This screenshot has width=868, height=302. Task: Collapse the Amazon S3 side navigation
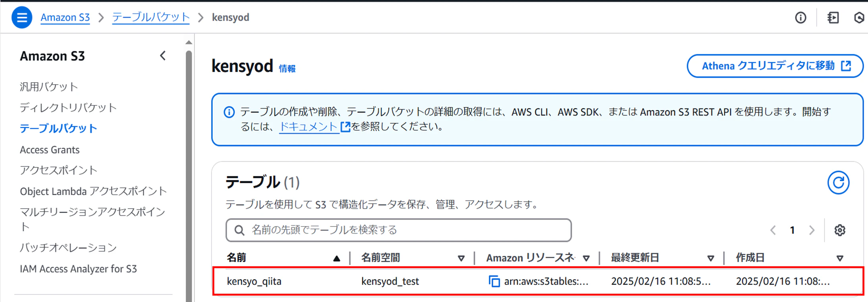pyautogui.click(x=163, y=56)
